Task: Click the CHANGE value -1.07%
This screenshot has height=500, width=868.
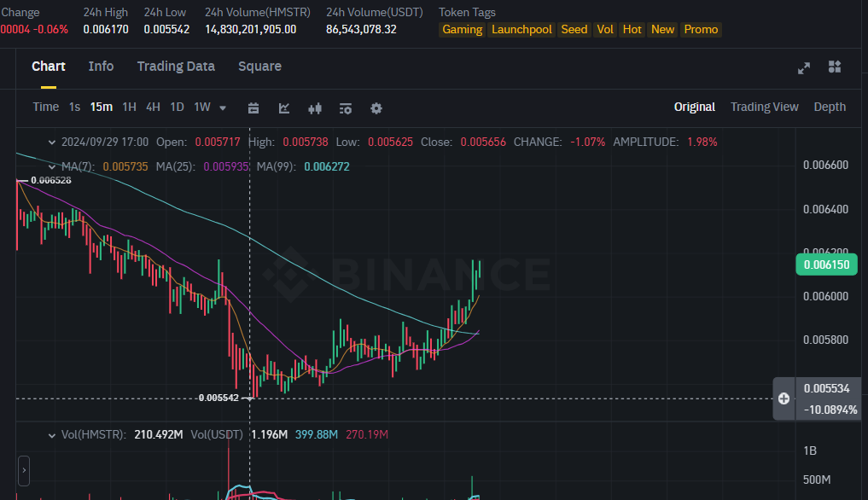Action: tap(588, 142)
